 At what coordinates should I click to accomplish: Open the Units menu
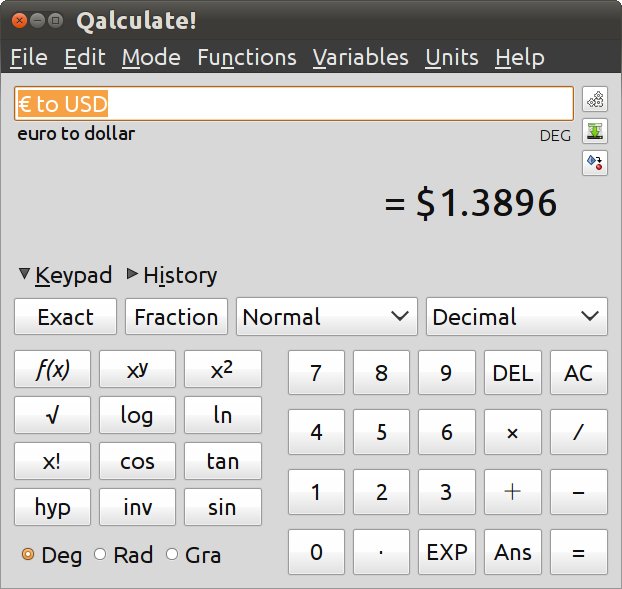452,58
